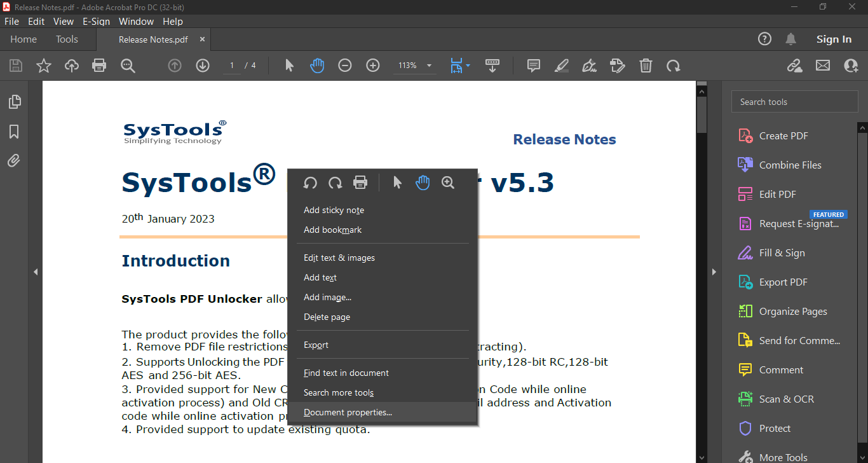
Task: Open the Window menu
Action: point(136,21)
